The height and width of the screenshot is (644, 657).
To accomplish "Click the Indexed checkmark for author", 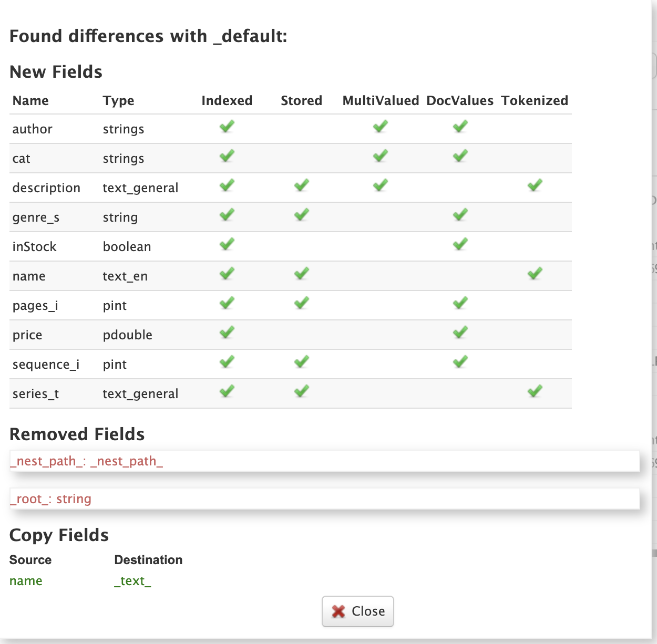I will [x=227, y=127].
